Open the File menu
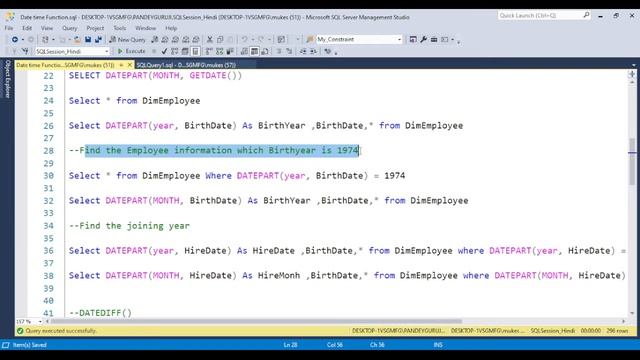 tap(9, 28)
